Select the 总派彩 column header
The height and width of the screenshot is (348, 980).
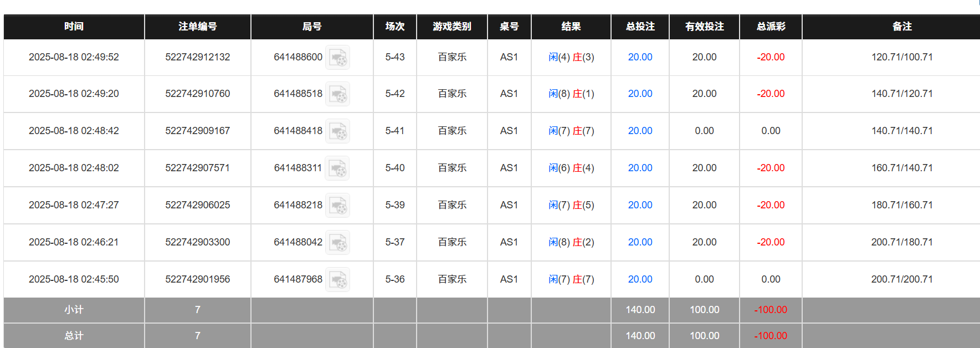(771, 27)
